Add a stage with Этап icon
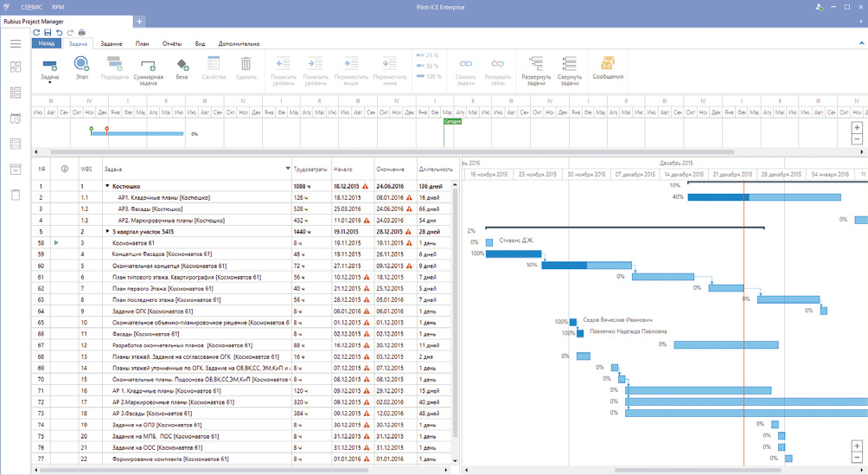The width and height of the screenshot is (868, 475). (81, 64)
